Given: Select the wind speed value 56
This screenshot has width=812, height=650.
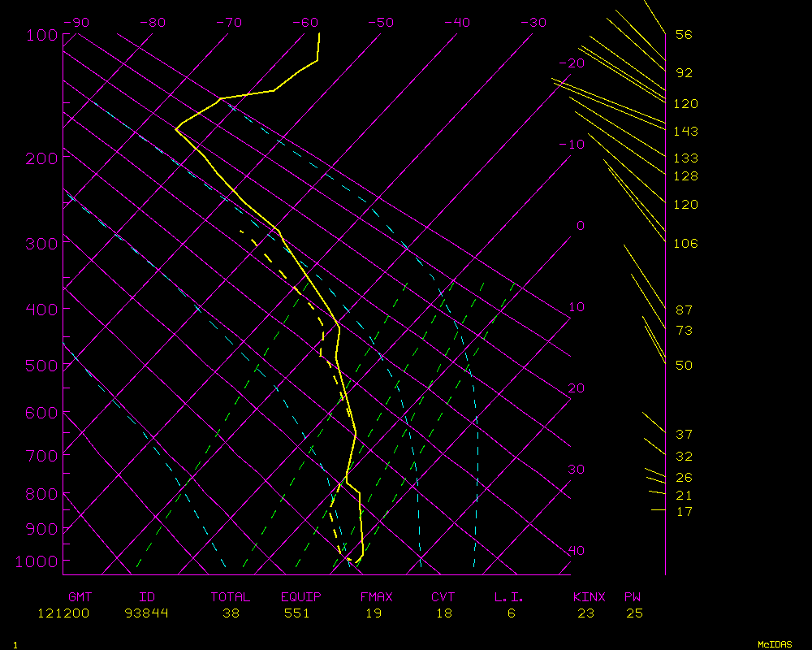Looking at the screenshot, I should click(684, 35).
